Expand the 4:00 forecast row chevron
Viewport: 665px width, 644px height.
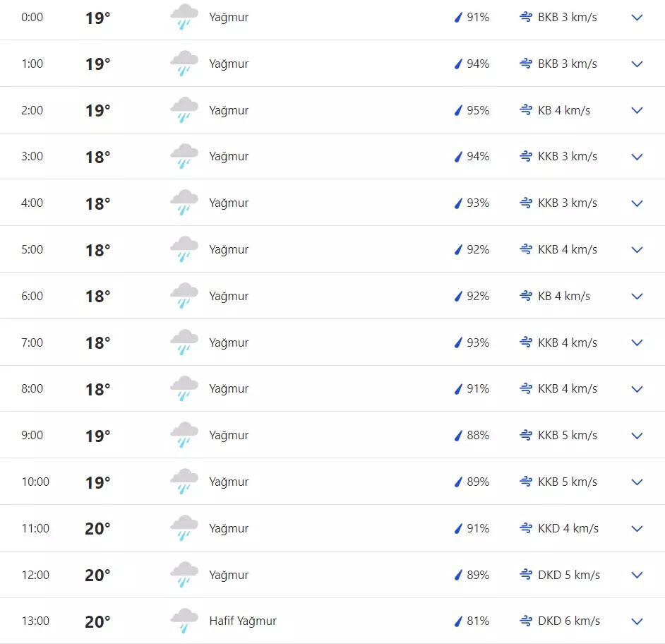point(637,203)
